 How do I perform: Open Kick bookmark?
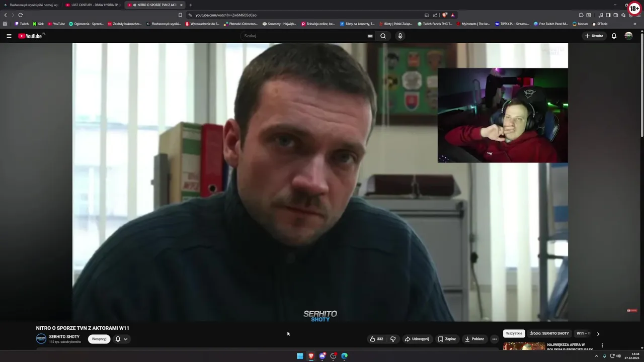[38, 24]
